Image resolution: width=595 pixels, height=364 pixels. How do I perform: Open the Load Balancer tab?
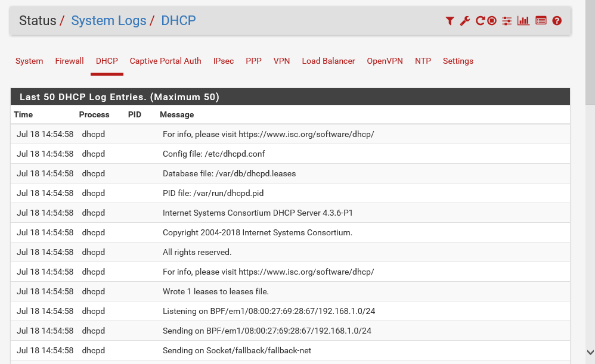(328, 61)
